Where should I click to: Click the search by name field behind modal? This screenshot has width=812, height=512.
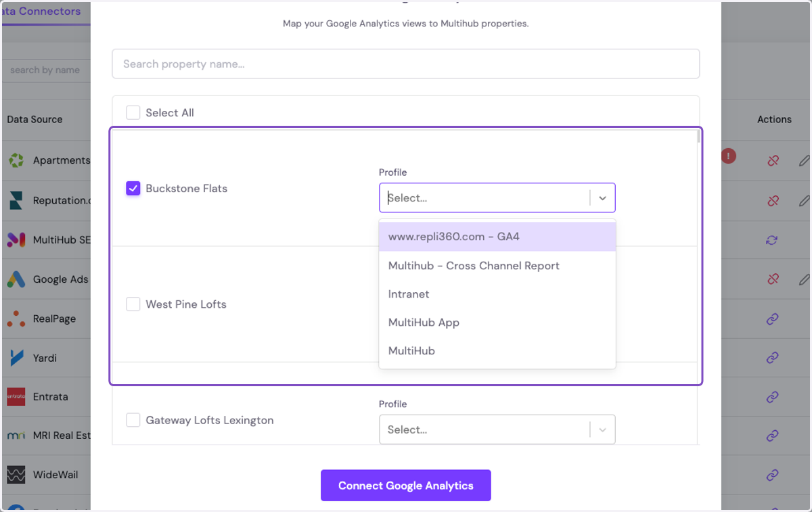[x=46, y=70]
